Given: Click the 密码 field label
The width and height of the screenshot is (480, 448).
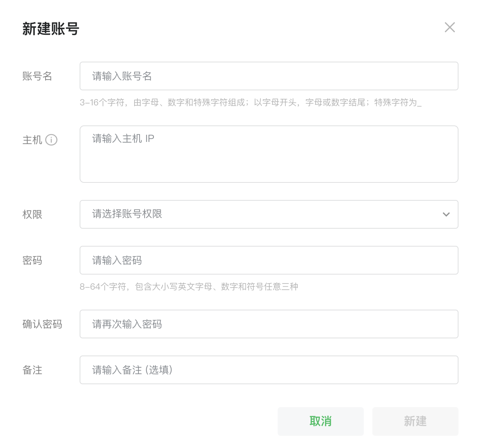Looking at the screenshot, I should coord(32,260).
